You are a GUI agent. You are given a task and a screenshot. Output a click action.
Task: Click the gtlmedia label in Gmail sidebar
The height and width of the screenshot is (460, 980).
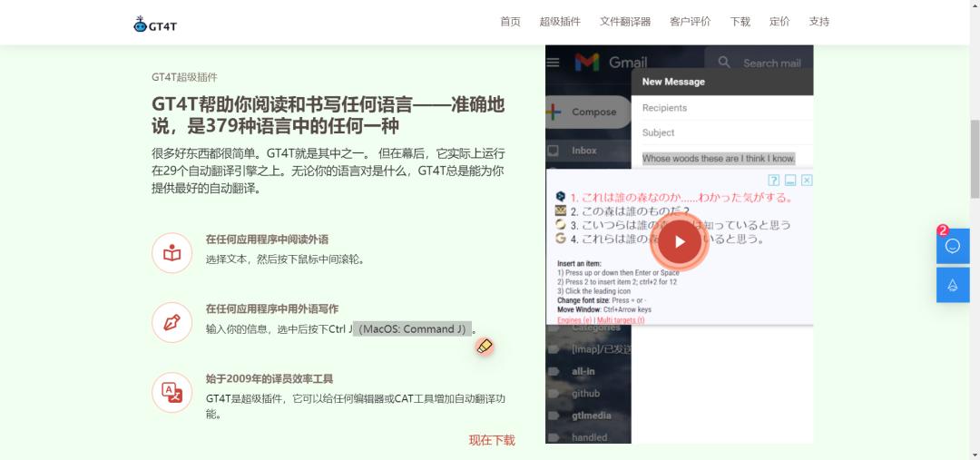[592, 416]
